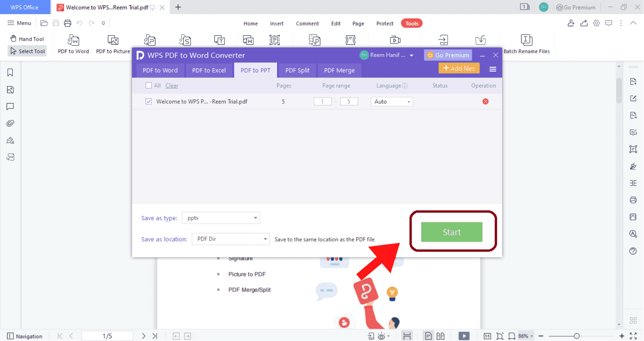Select the PDF Split converter tab
Image resolution: width=644 pixels, height=341 pixels.
click(x=297, y=70)
